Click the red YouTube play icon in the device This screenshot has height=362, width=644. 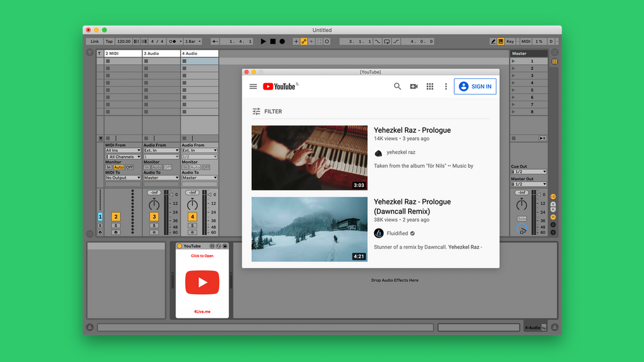pos(202,283)
